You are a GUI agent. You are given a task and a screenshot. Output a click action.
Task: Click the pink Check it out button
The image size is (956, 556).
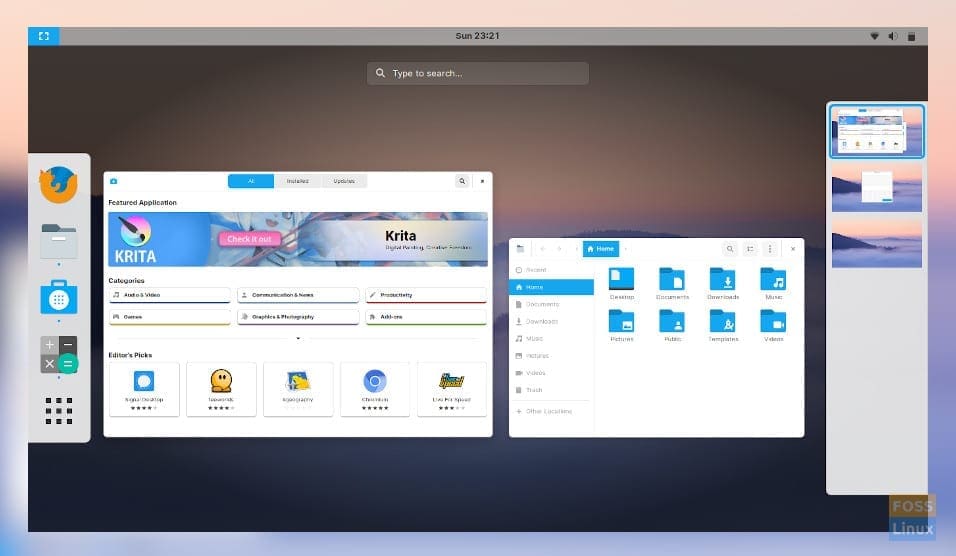[x=249, y=239]
